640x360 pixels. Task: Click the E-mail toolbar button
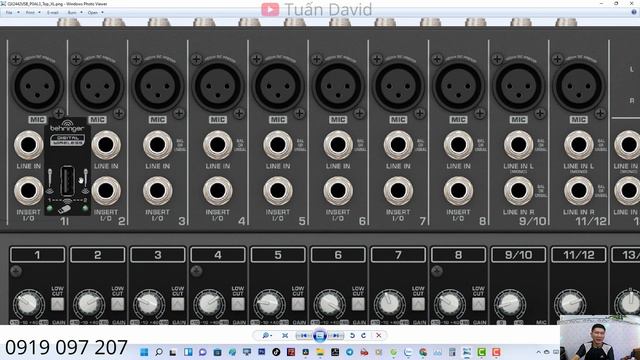coord(53,13)
